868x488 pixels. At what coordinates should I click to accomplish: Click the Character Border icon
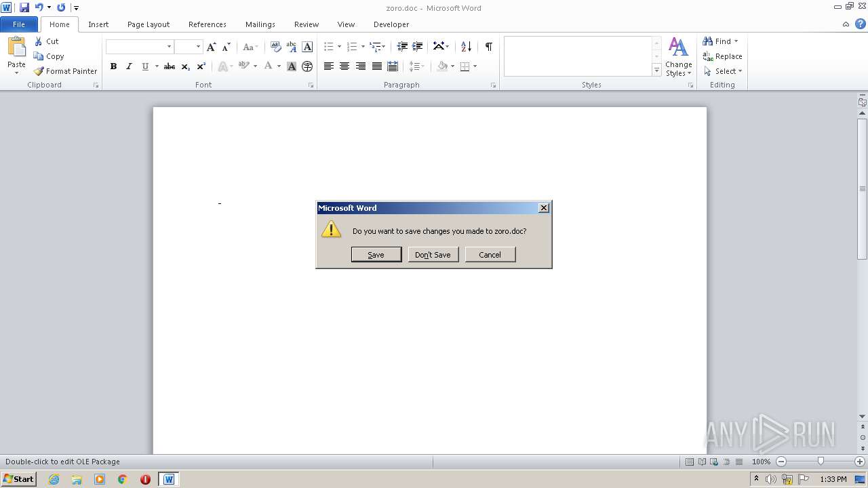click(x=307, y=47)
